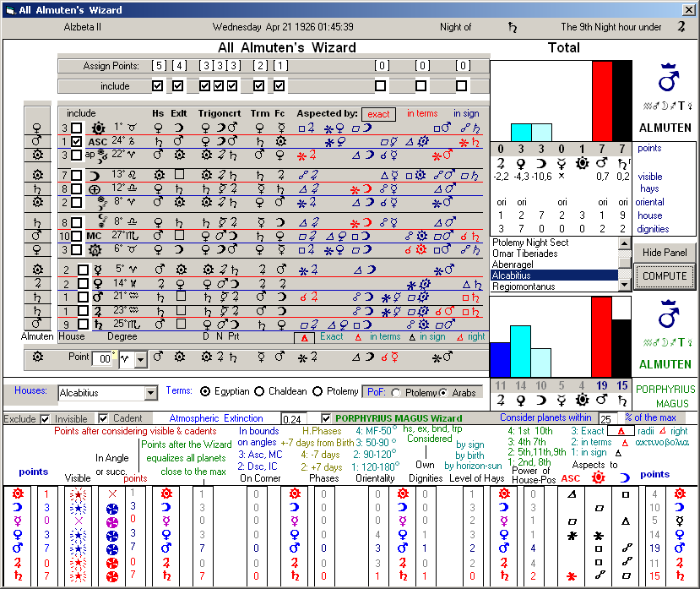Click the crowned Mars Porphyrius Almuten symbol
The height and width of the screenshot is (589, 700).
click(x=668, y=314)
